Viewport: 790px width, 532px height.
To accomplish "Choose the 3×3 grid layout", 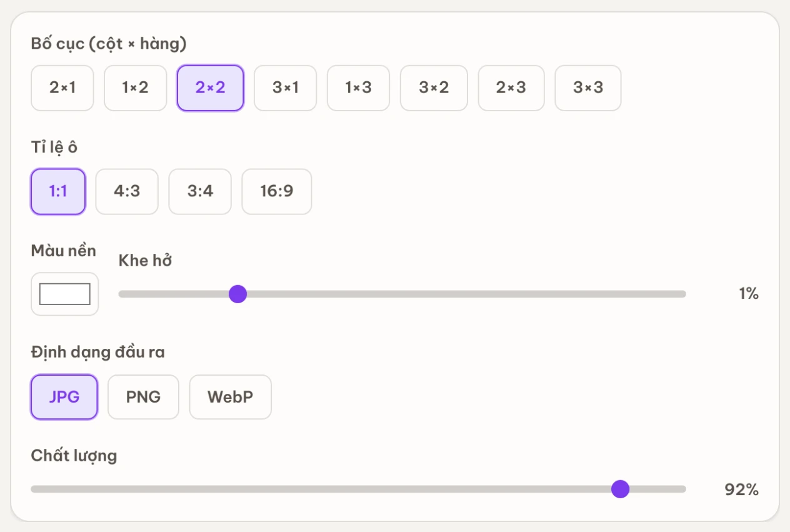I will [588, 88].
